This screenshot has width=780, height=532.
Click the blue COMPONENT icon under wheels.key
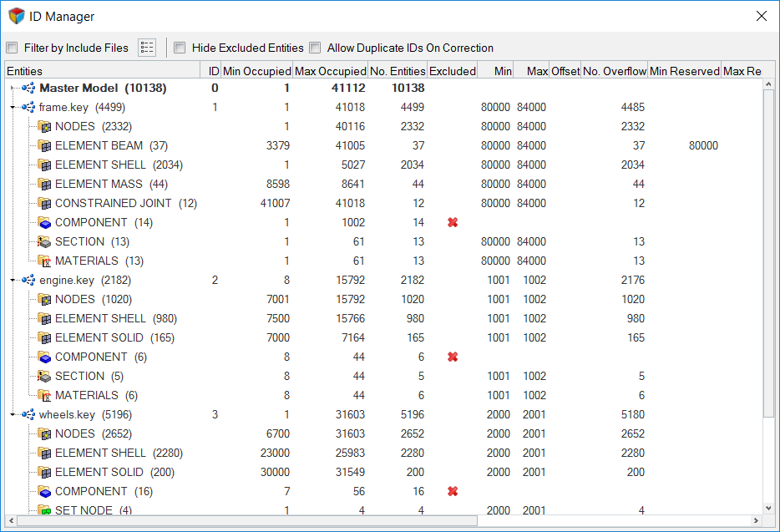click(x=44, y=491)
